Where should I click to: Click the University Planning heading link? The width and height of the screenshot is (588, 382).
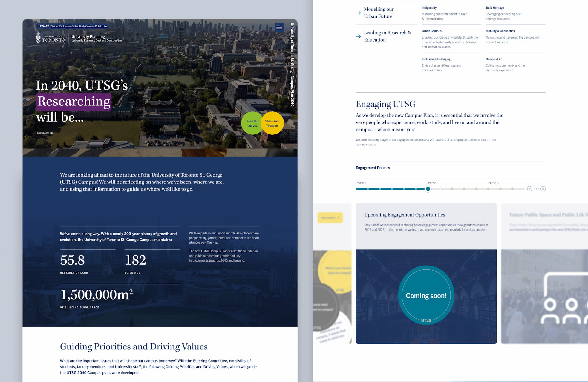coord(88,36)
